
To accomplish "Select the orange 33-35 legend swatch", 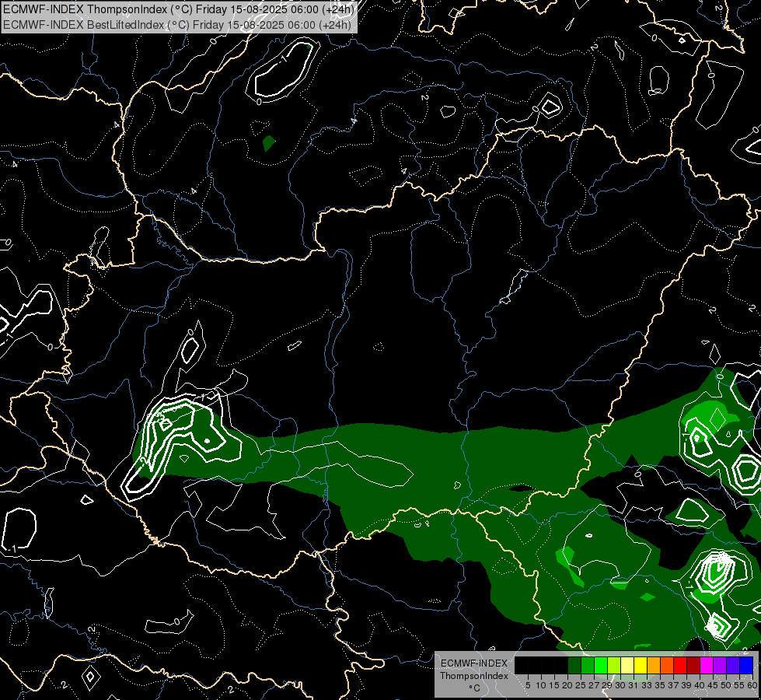I will [654, 665].
